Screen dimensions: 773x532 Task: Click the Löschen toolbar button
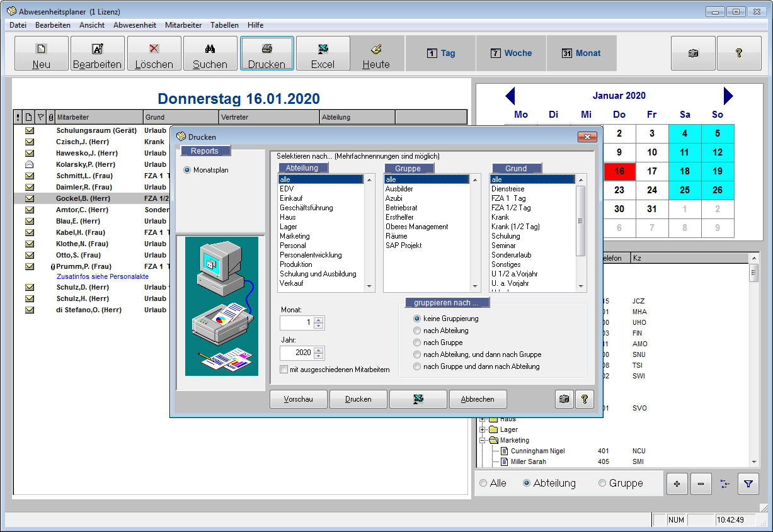pos(154,54)
